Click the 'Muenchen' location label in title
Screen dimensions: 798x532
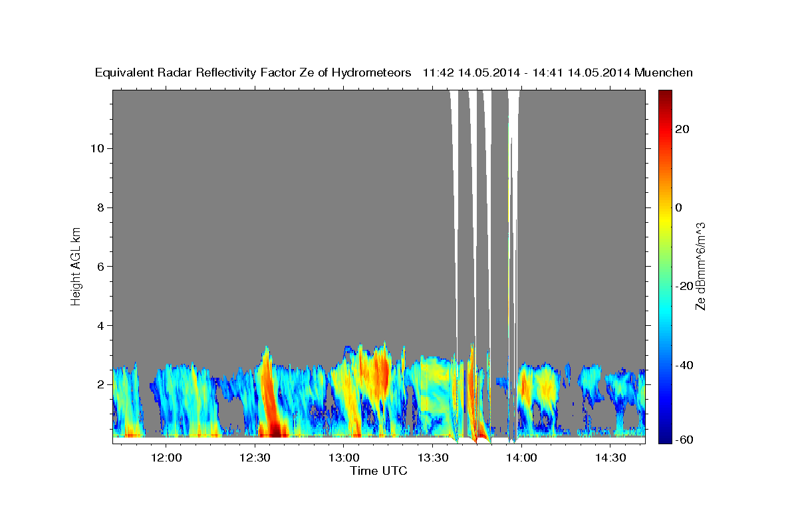pyautogui.click(x=664, y=72)
